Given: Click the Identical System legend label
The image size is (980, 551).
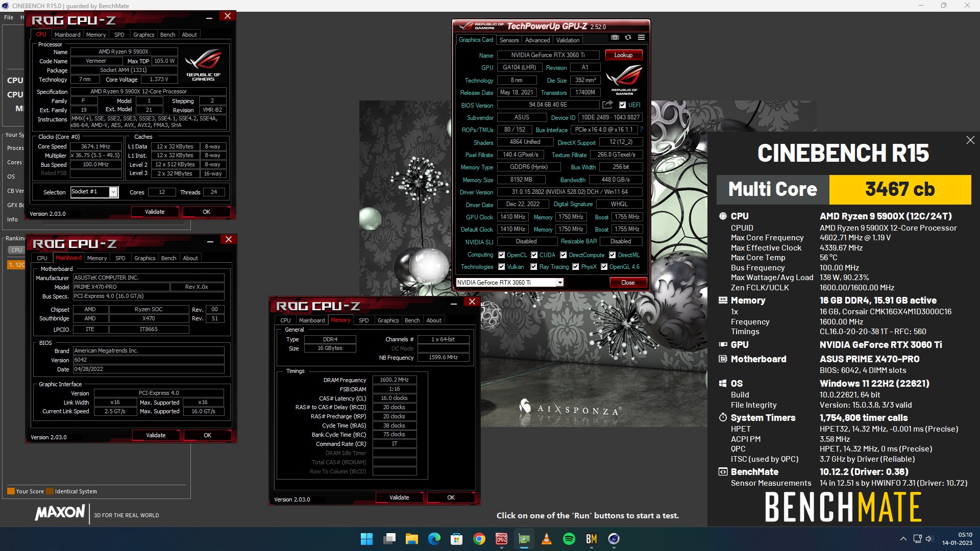Looking at the screenshot, I should [x=76, y=491].
